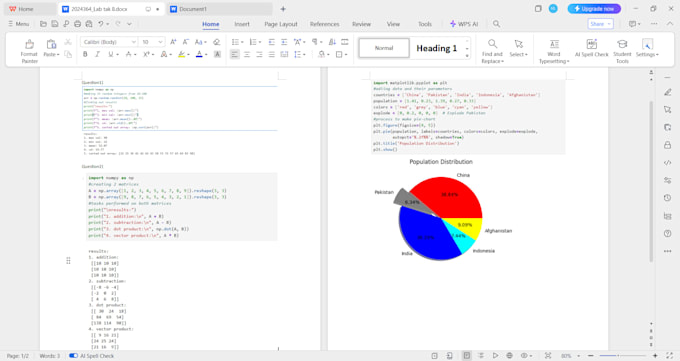This screenshot has height=361, width=680.
Task: Click the character shading icon
Action: pyautogui.click(x=217, y=54)
